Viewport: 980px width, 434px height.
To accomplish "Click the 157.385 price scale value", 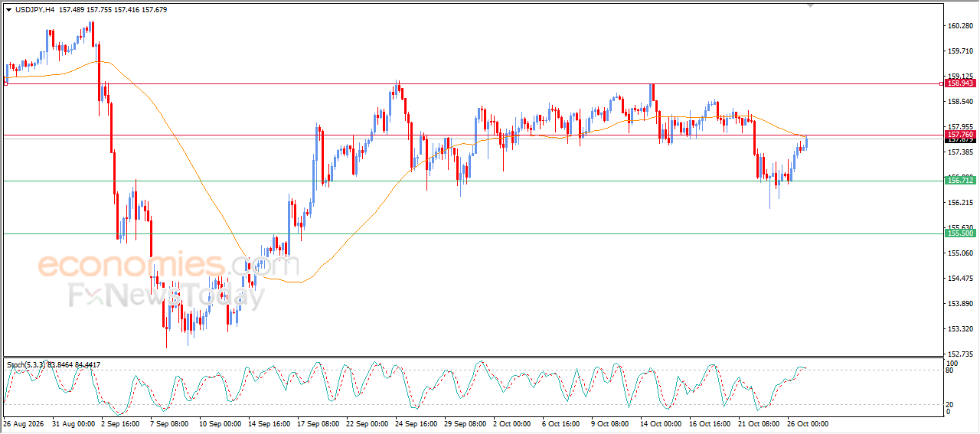I will click(x=960, y=152).
